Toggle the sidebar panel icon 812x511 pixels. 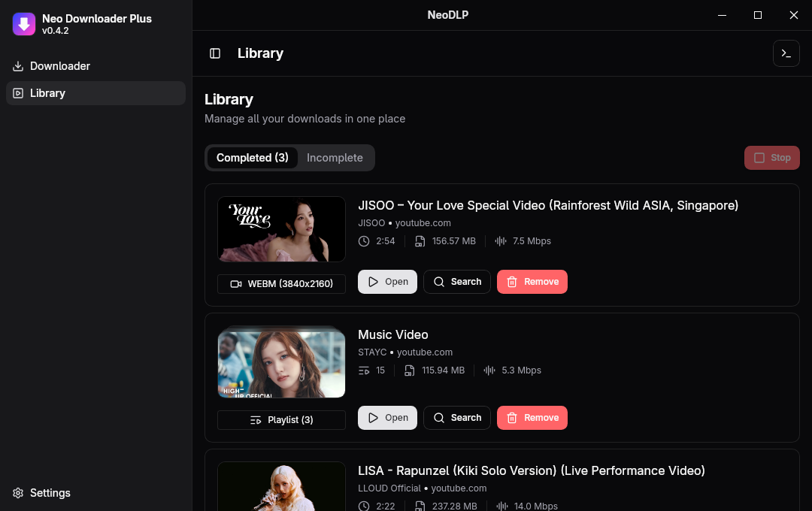coord(215,53)
